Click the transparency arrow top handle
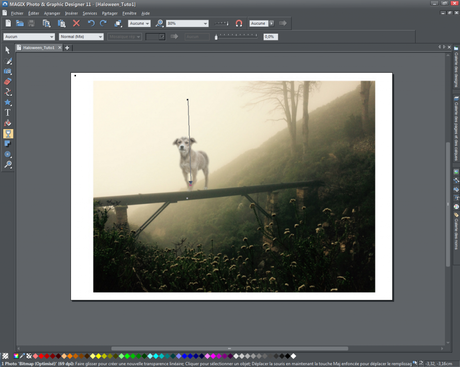Screen dimensions: 460x367 [188, 99]
